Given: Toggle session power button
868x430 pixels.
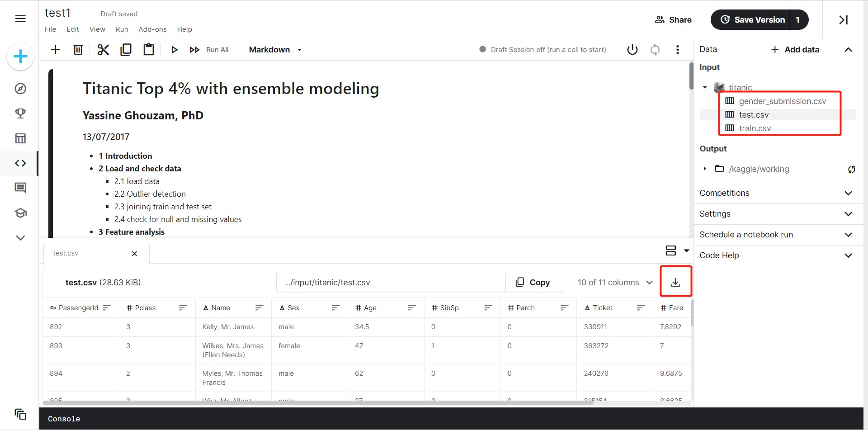Looking at the screenshot, I should click(x=632, y=50).
